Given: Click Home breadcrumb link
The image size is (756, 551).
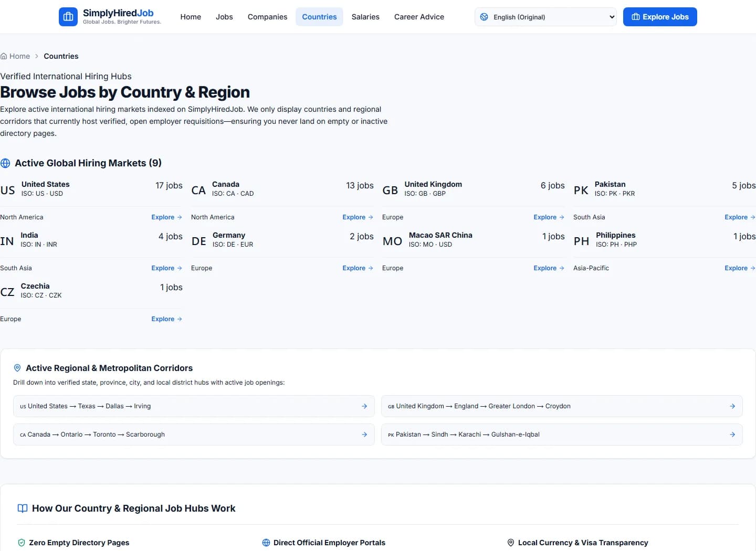Looking at the screenshot, I should click(15, 56).
